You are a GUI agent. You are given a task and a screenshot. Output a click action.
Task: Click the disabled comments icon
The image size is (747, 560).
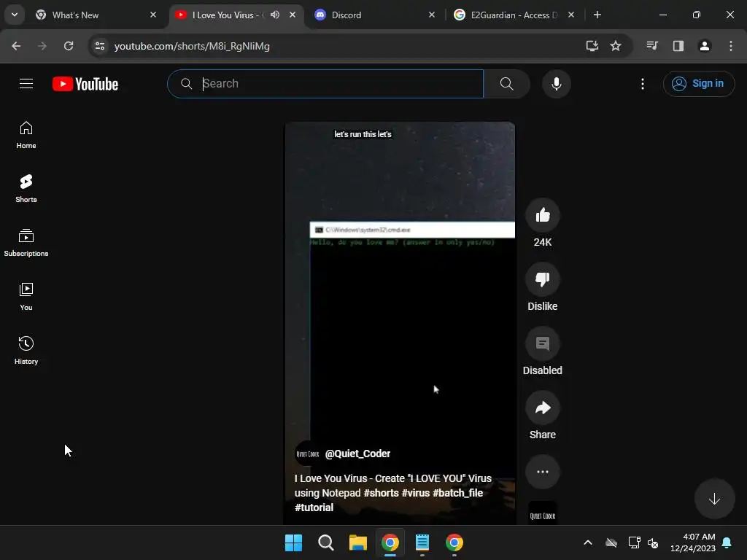tap(543, 343)
